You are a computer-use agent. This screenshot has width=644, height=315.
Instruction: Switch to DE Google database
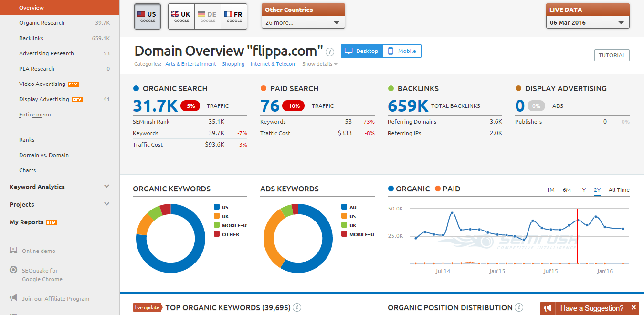(208, 17)
